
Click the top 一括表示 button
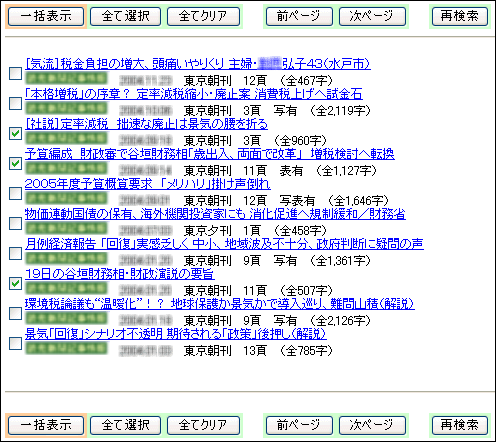(x=46, y=16)
